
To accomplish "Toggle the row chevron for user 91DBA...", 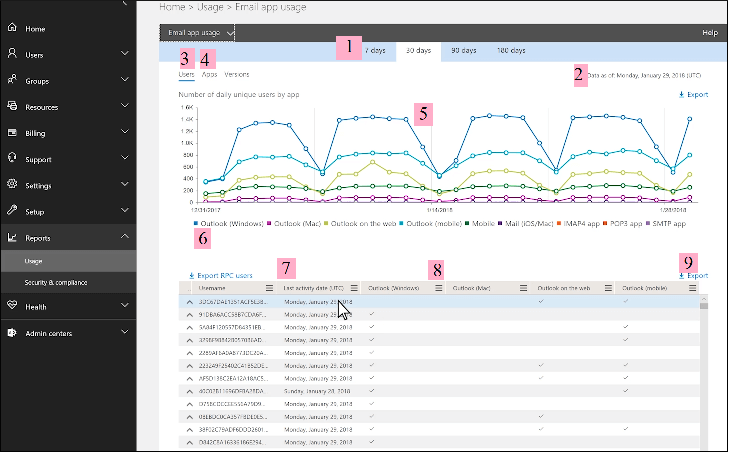I will point(189,315).
